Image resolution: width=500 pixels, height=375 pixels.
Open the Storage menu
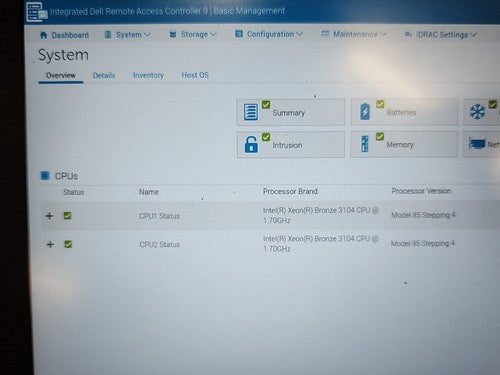tap(193, 34)
